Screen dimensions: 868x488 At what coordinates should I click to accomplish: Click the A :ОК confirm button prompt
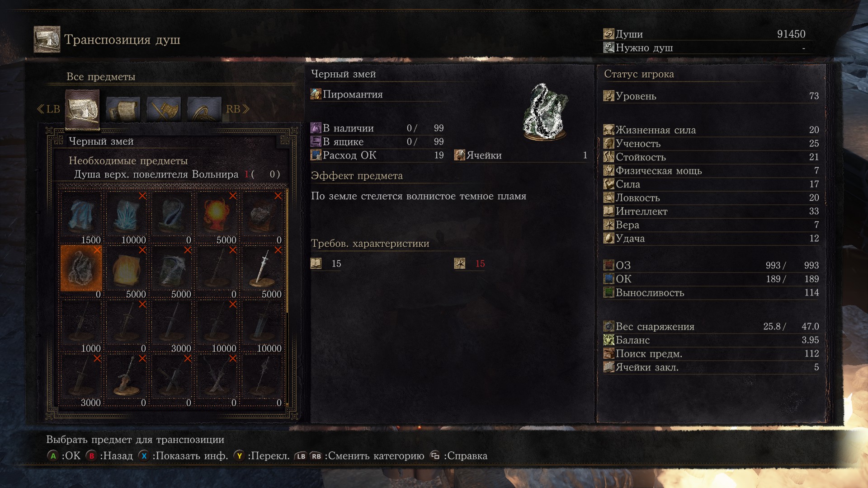pyautogui.click(x=64, y=456)
